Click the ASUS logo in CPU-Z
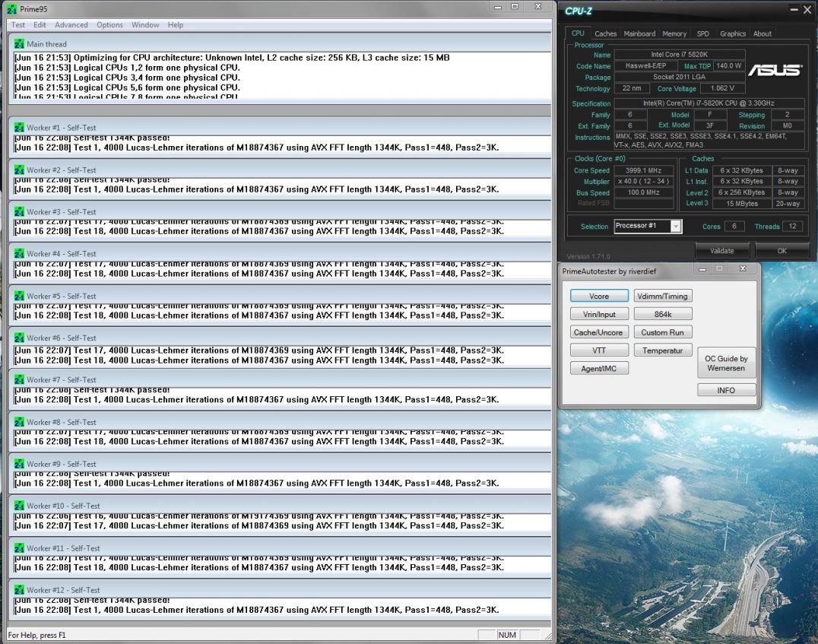Image resolution: width=818 pixels, height=644 pixels. pos(775,69)
